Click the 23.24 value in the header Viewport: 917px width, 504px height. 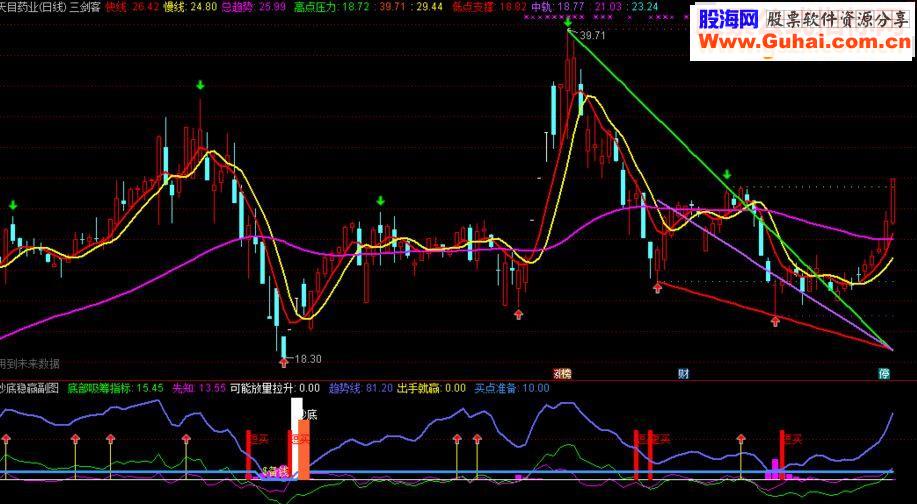645,6
